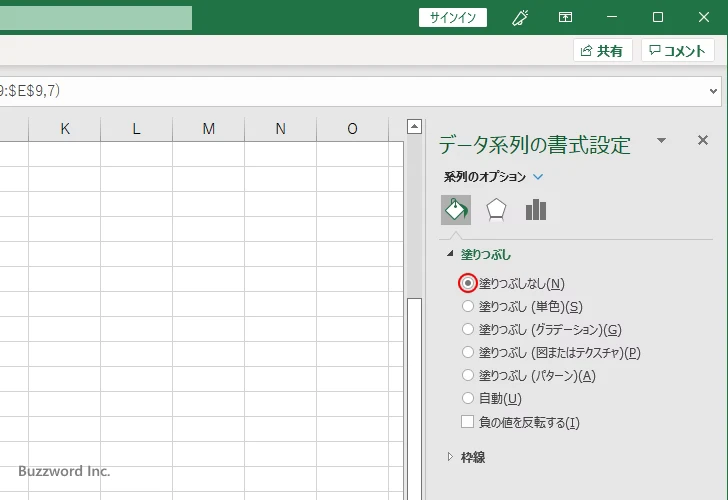The height and width of the screenshot is (500, 728).
Task: Click the title bar search box
Action: pos(96,18)
